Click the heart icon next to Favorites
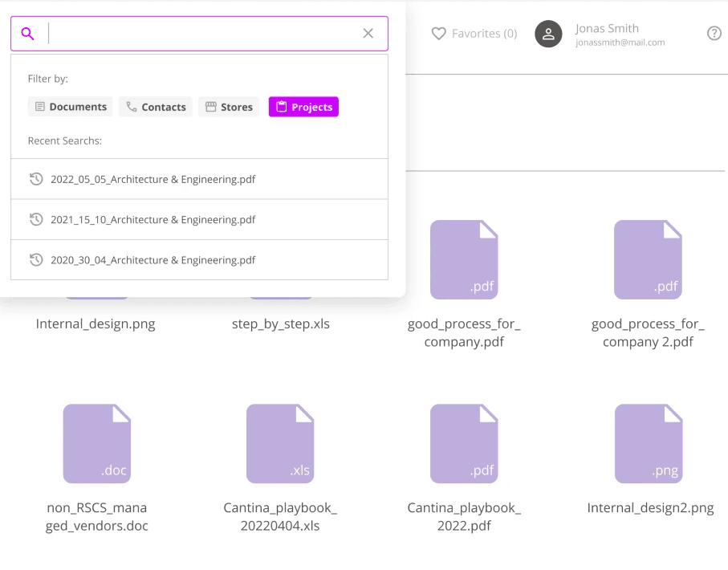Screen dimensions: 728x570 pos(438,34)
